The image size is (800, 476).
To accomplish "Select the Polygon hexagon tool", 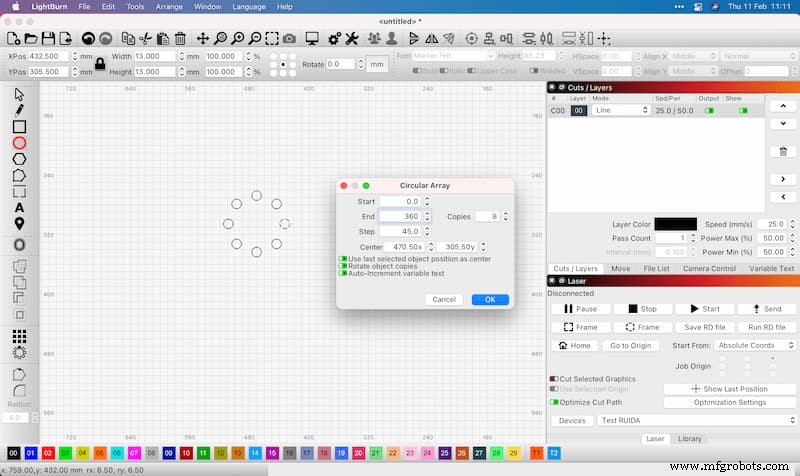I will pos(19,159).
